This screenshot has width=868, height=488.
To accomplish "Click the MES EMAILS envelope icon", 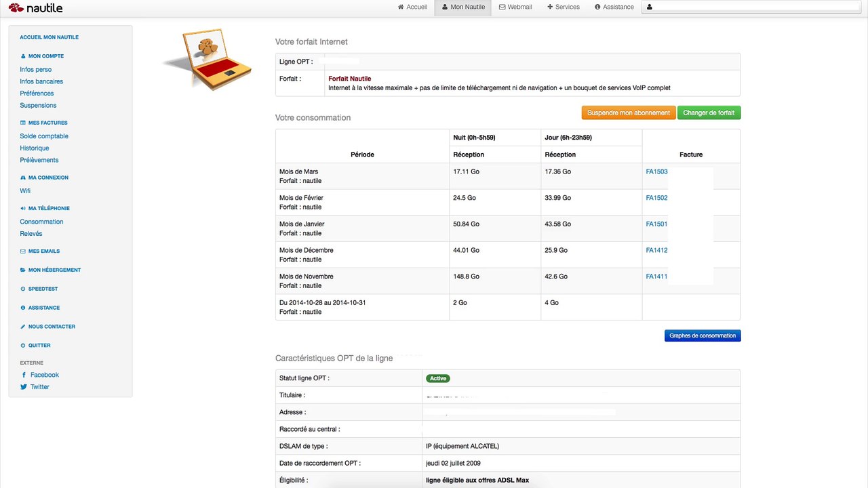I will tap(23, 251).
